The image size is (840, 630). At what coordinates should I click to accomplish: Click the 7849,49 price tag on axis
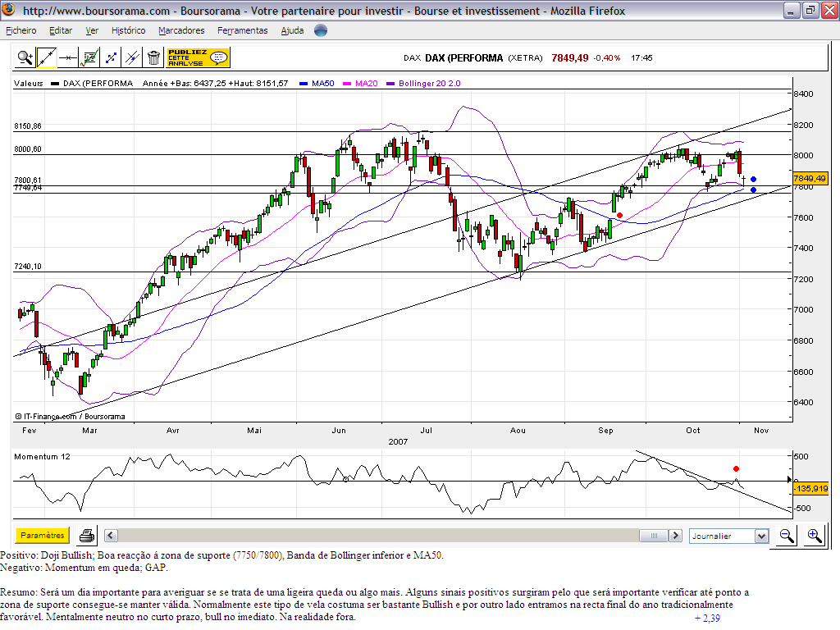tap(810, 178)
